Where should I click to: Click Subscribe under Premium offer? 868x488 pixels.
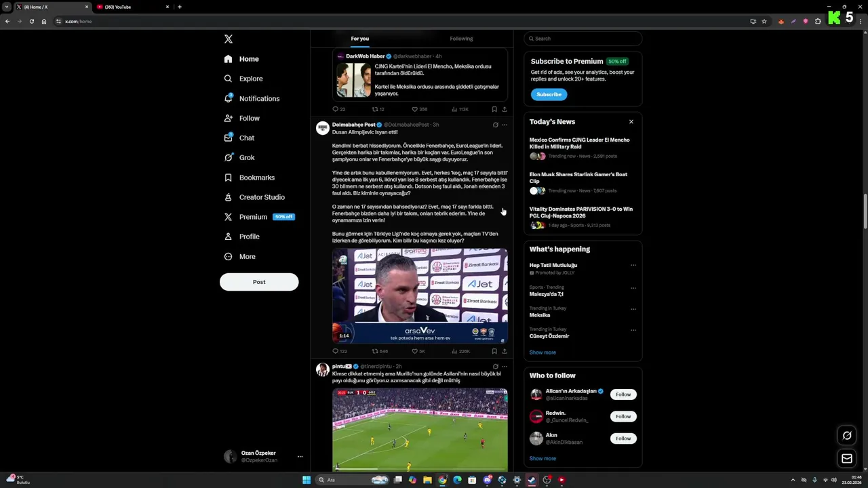tap(549, 94)
